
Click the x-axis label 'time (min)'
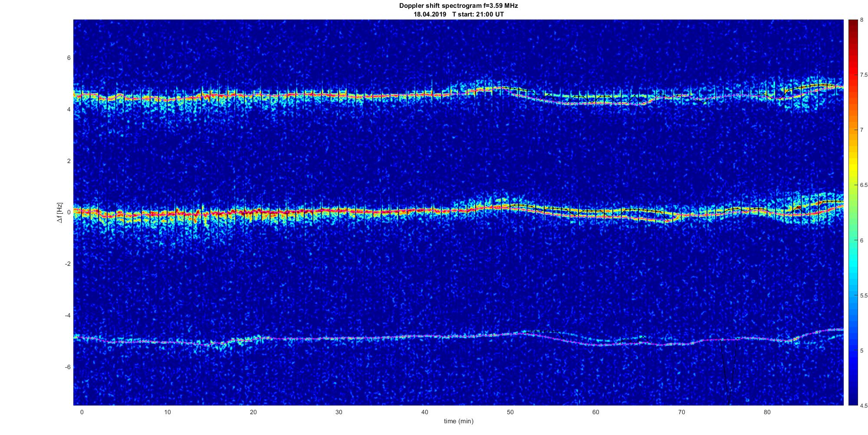(458, 421)
